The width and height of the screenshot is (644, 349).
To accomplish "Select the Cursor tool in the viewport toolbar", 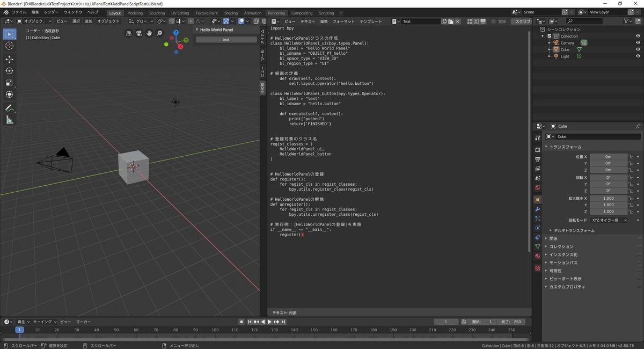I will click(10, 46).
